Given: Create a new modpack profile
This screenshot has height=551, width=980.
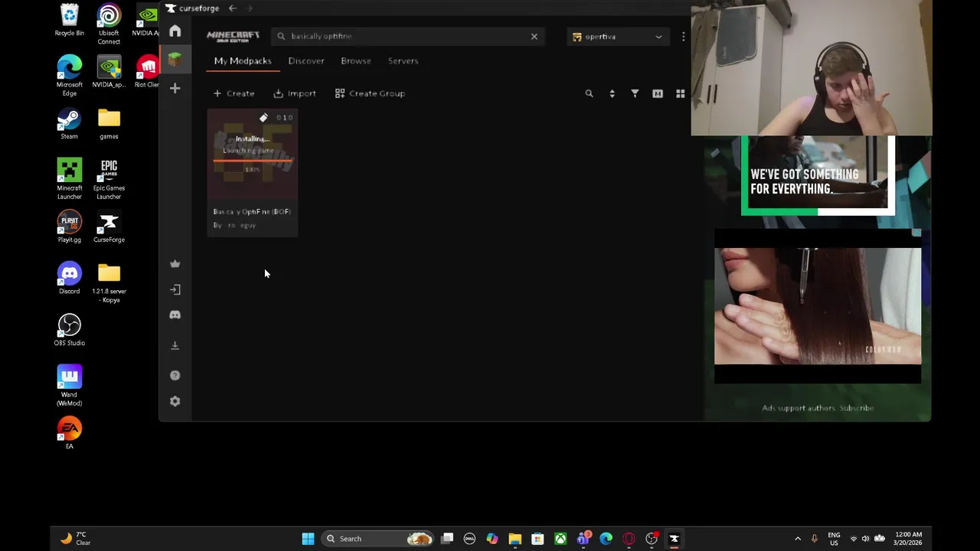Looking at the screenshot, I should (234, 93).
